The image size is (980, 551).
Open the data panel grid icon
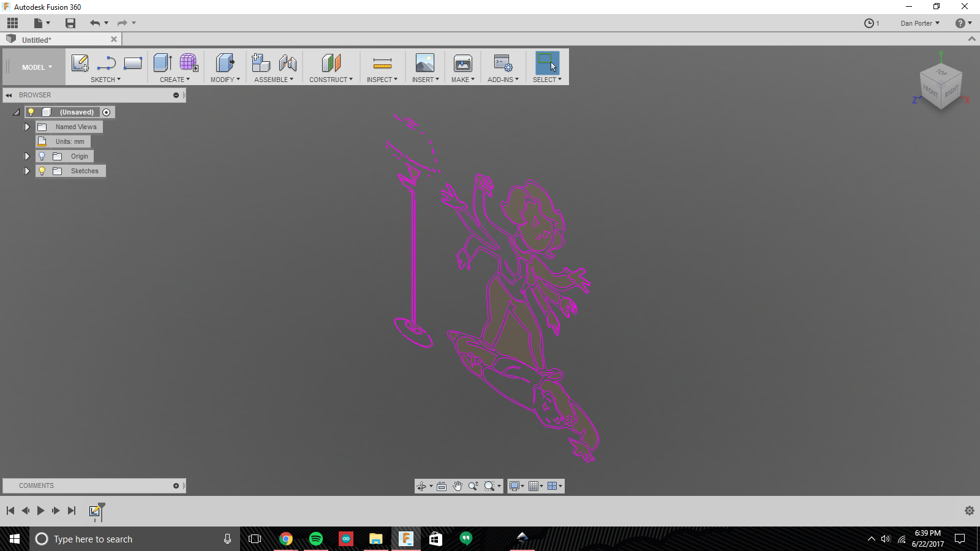[x=12, y=23]
